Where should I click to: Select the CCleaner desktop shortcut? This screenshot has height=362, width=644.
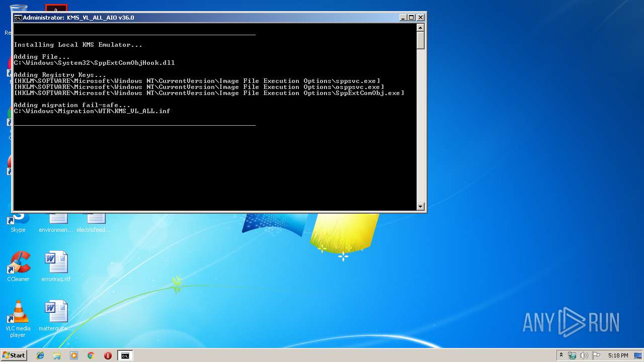click(18, 266)
